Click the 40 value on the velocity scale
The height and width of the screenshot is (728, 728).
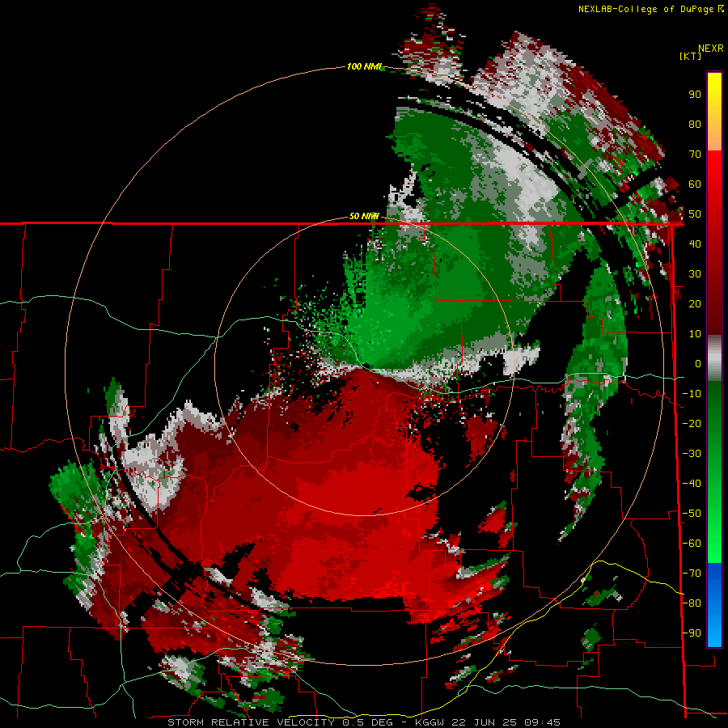click(695, 243)
